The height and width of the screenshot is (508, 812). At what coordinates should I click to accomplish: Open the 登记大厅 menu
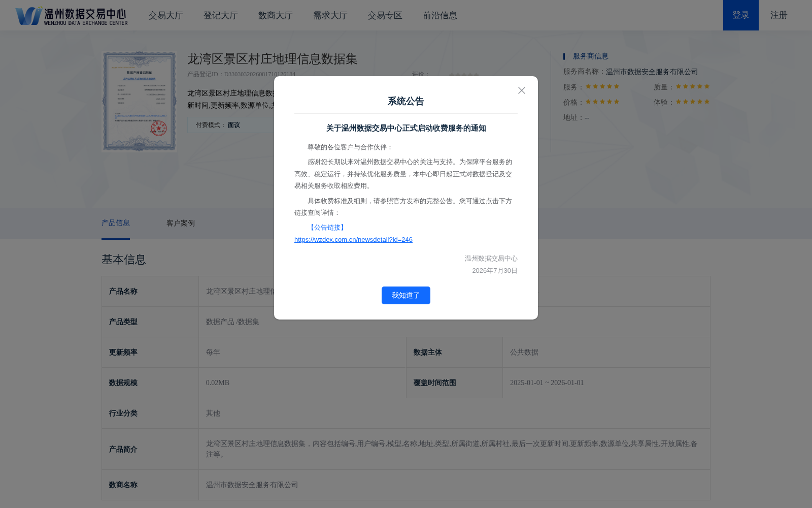pos(221,15)
